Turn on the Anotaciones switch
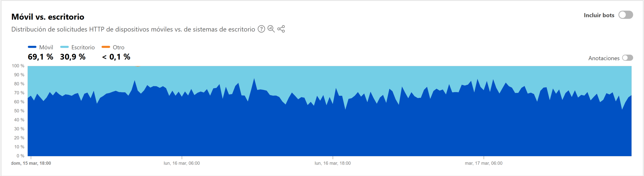 [x=627, y=58]
